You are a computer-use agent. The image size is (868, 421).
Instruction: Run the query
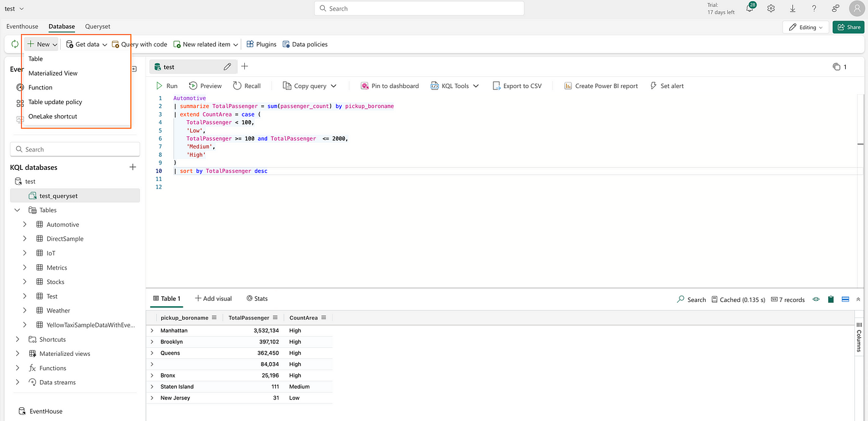[167, 86]
